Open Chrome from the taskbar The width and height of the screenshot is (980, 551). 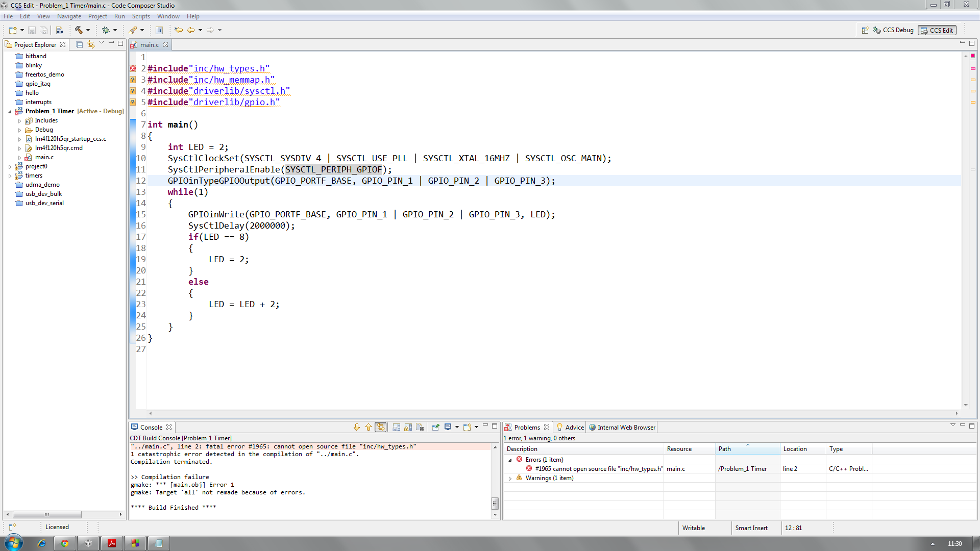[65, 543]
